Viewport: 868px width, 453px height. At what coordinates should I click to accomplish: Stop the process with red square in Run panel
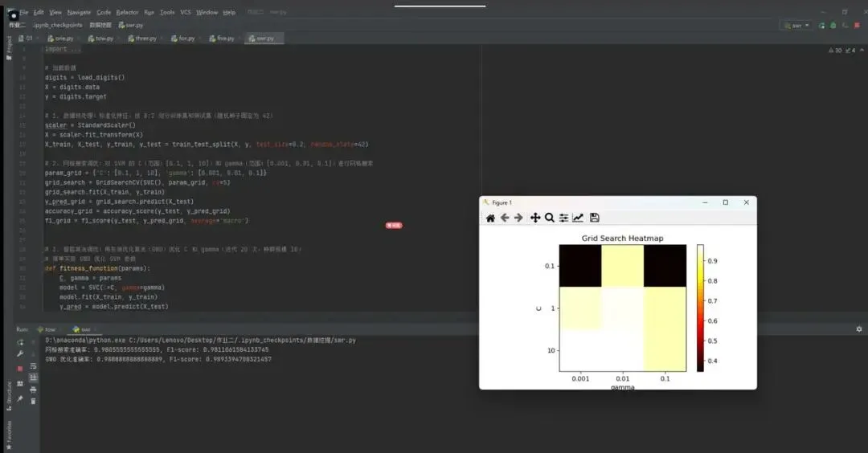(20, 369)
